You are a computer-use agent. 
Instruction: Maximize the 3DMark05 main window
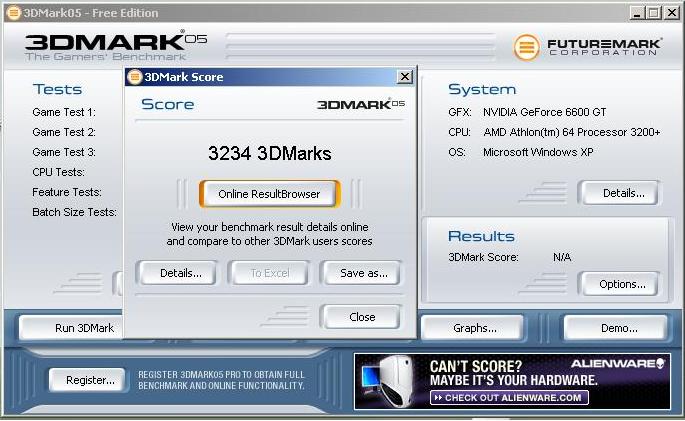point(654,13)
